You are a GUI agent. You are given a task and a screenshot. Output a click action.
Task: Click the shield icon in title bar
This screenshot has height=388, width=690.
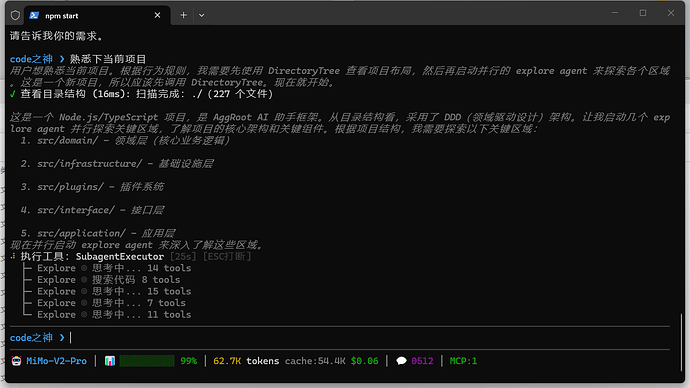(15, 15)
